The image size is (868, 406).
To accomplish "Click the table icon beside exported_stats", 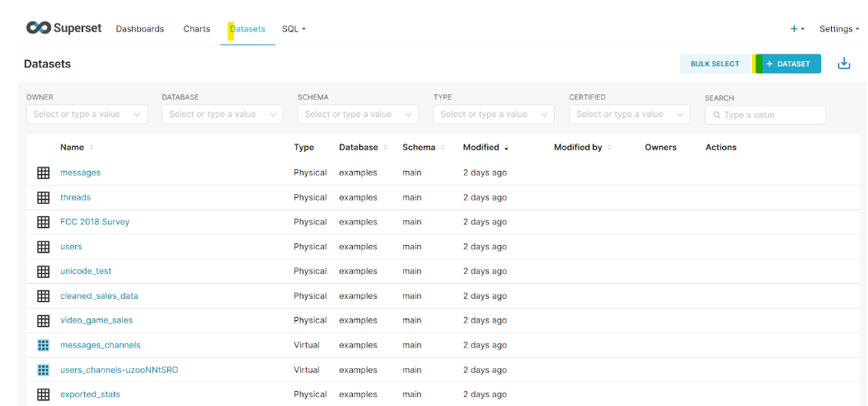I will [44, 394].
